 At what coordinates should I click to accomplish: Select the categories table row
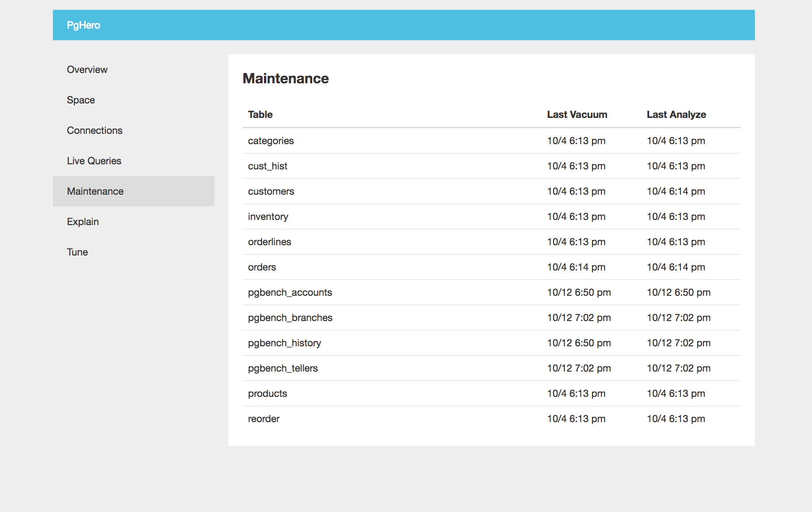(271, 140)
